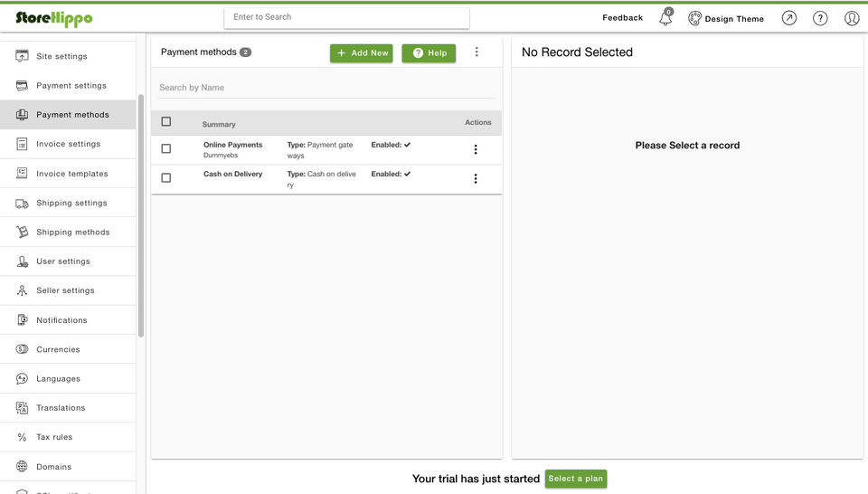
Task: Click the Add New button
Action: pyautogui.click(x=362, y=53)
